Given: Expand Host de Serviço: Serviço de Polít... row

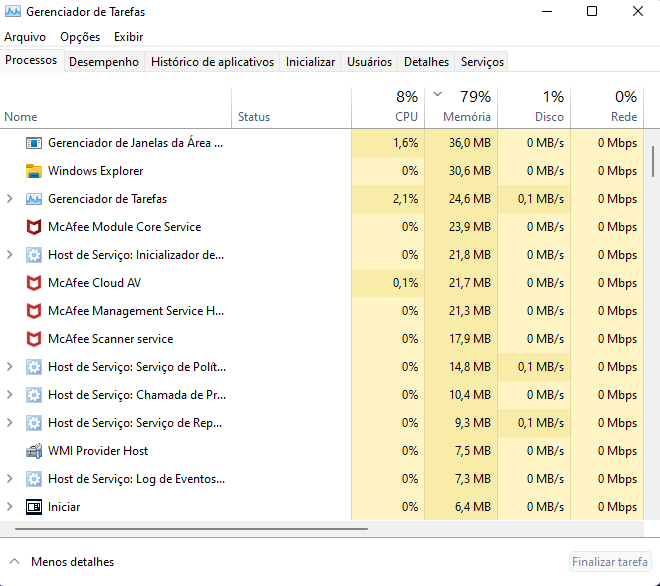Looking at the screenshot, I should tap(10, 367).
